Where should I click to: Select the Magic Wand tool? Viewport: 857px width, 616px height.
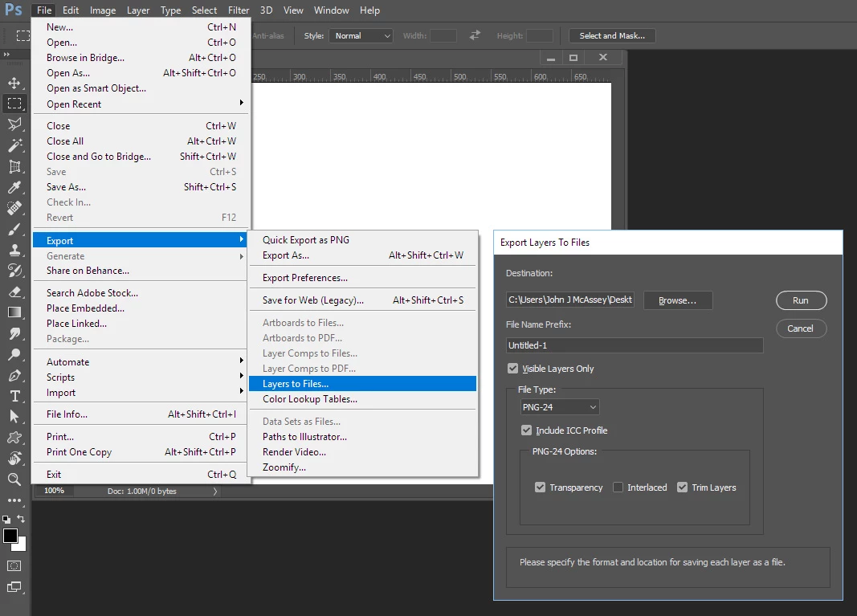point(14,145)
